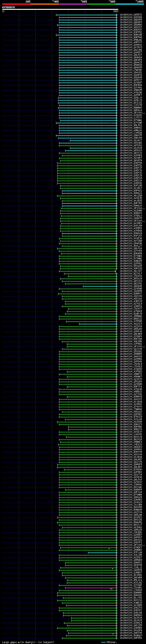This screenshot has height=644, width=146.
Task: Select label UniRef100_A9SI61
Action: [x=131, y=299]
